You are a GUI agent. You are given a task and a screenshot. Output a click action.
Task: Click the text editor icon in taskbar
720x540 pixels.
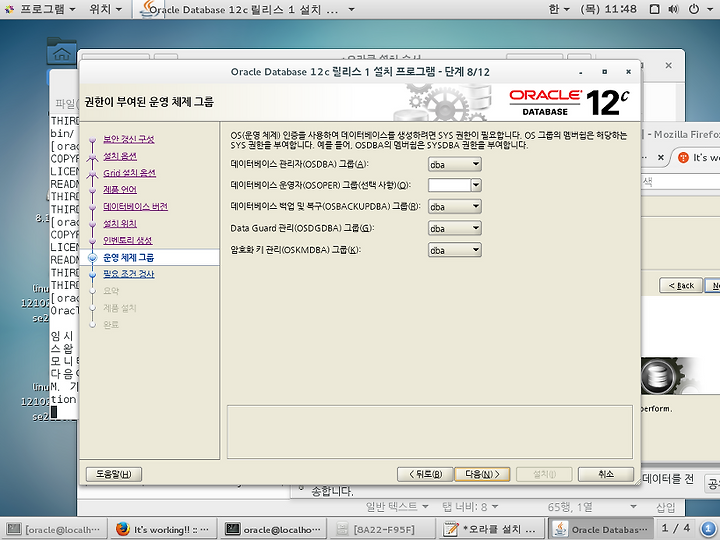click(x=450, y=529)
